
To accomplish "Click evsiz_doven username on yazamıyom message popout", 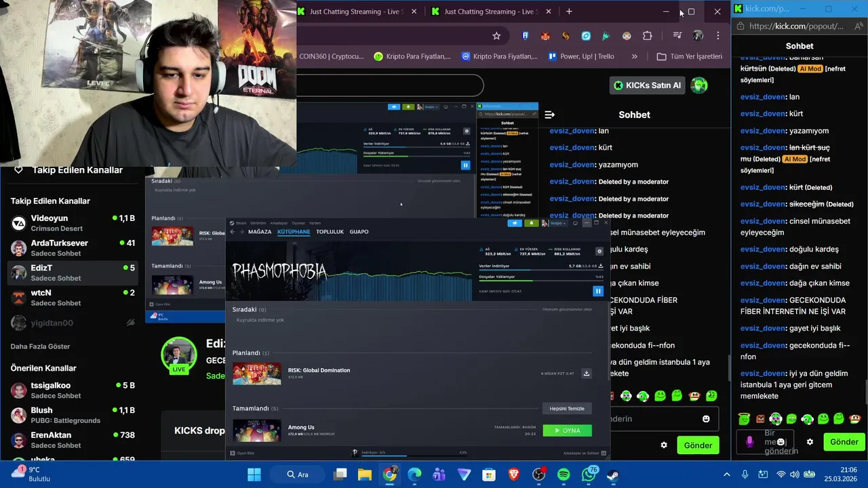I will [x=763, y=131].
